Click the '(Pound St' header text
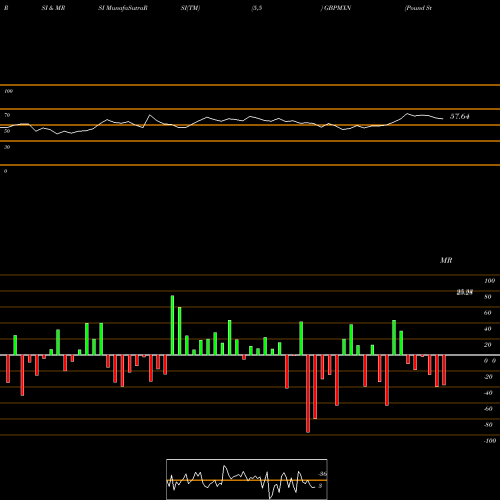The width and height of the screenshot is (500, 500). point(418,8)
